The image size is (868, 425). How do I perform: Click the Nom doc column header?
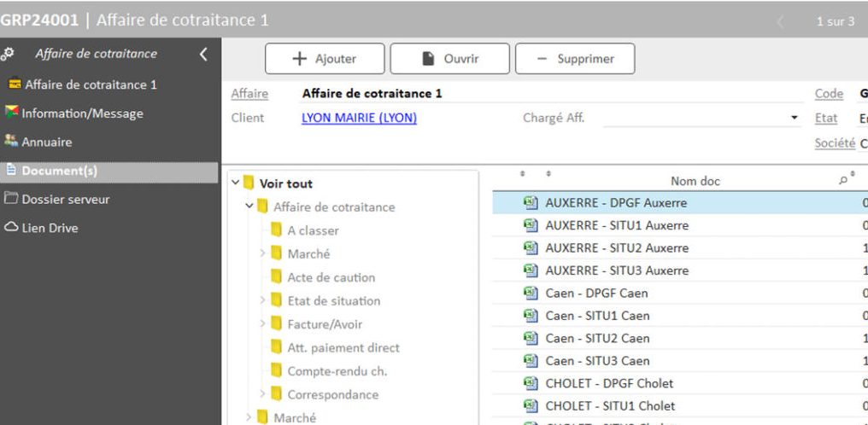695,181
